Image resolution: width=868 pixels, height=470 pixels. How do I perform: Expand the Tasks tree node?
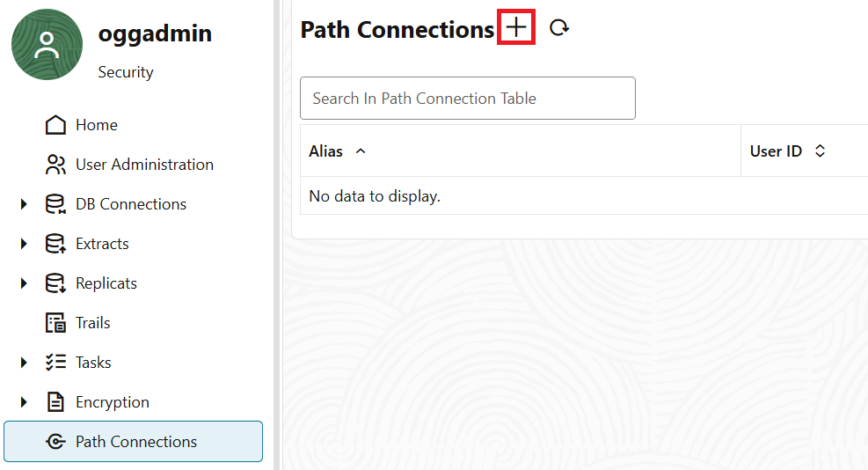[x=24, y=363]
